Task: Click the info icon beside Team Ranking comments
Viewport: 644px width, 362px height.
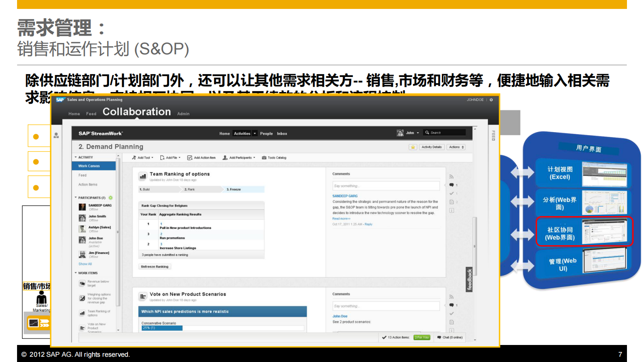Action: (452, 210)
